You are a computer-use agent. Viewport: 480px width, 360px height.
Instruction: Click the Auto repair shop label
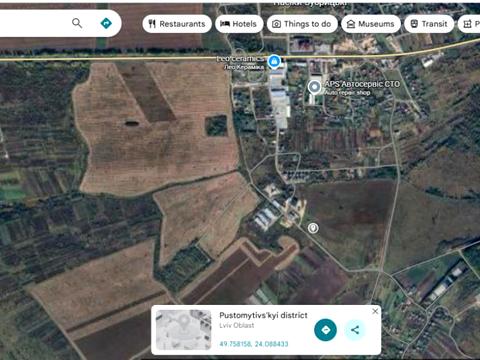pos(347,93)
